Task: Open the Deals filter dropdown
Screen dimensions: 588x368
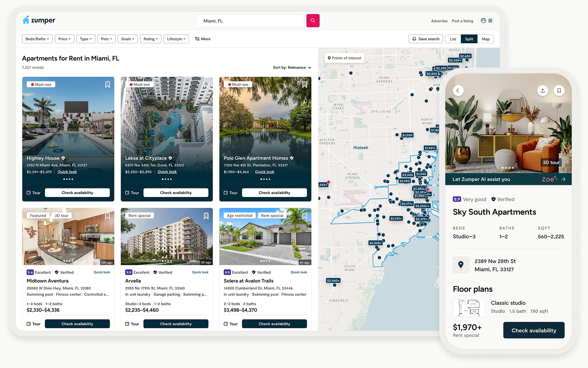Action: tap(128, 39)
